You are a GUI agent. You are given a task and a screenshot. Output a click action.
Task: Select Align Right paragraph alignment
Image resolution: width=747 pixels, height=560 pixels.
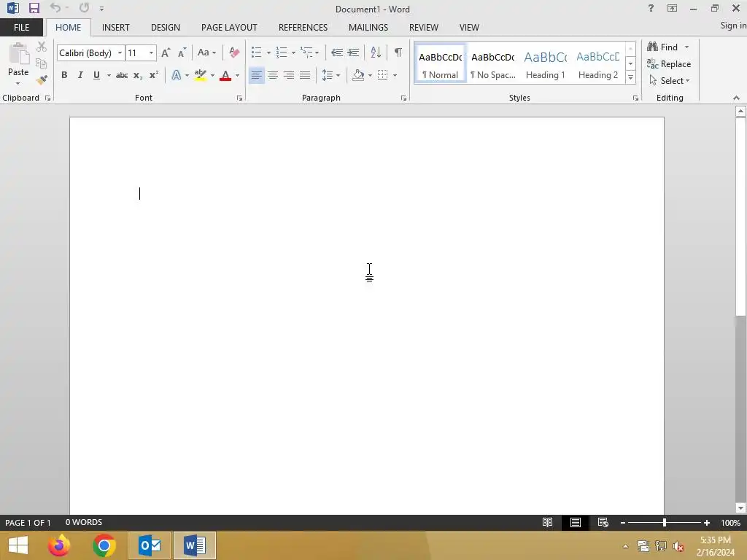coord(289,75)
